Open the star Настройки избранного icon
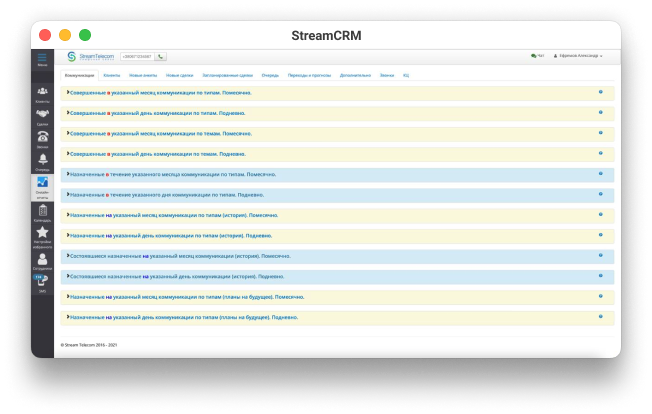 (x=42, y=232)
